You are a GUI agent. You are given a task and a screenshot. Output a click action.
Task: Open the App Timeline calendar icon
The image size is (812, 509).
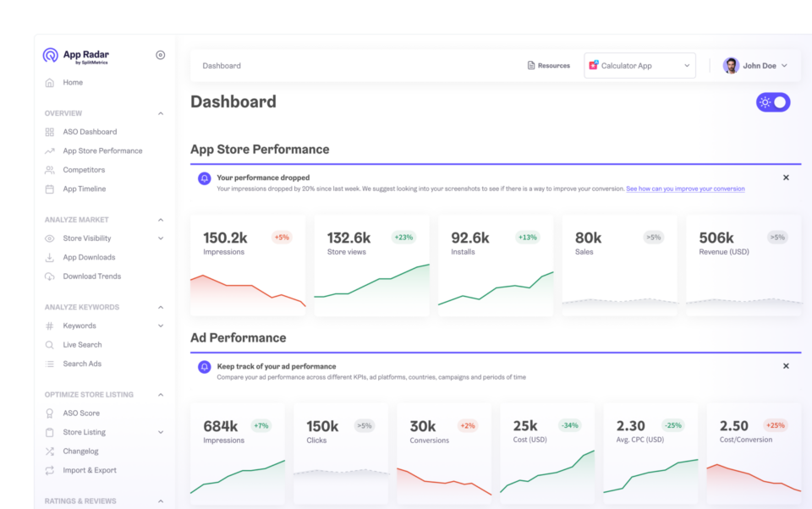pos(52,189)
